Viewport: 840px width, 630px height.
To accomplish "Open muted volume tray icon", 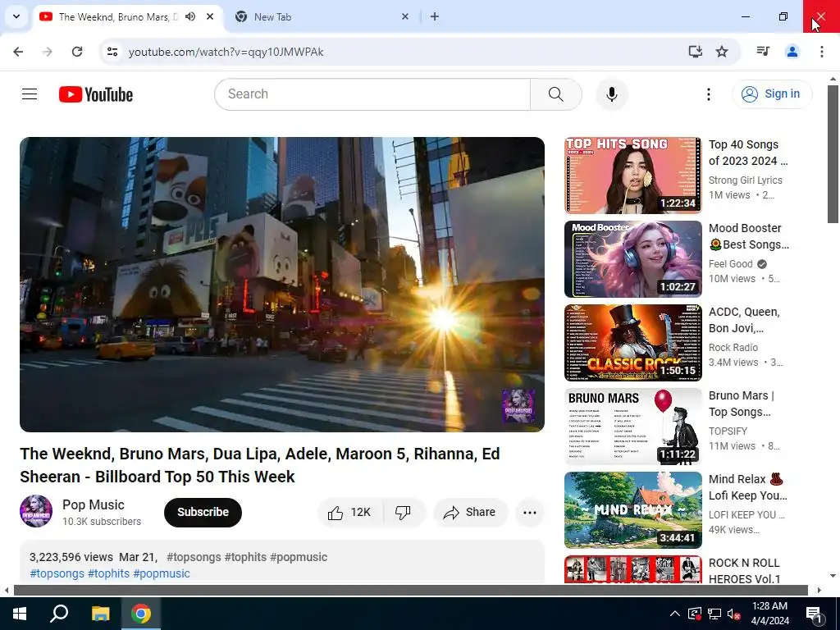I will (733, 614).
